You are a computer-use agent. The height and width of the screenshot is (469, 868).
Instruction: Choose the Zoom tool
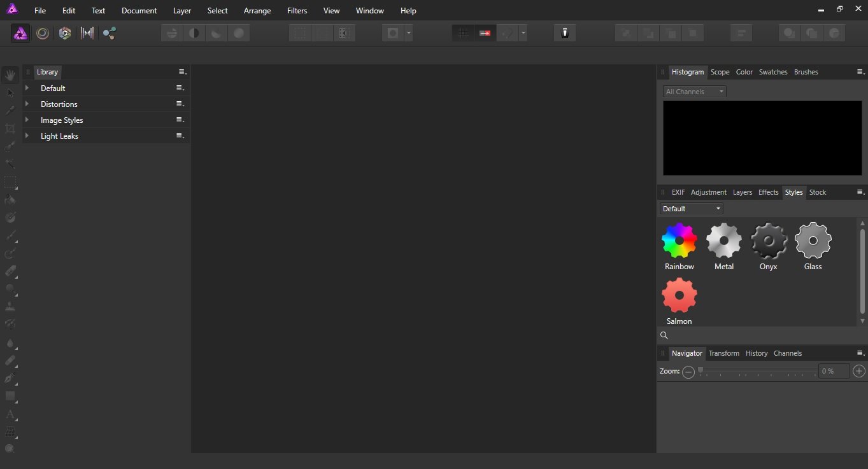(10, 449)
